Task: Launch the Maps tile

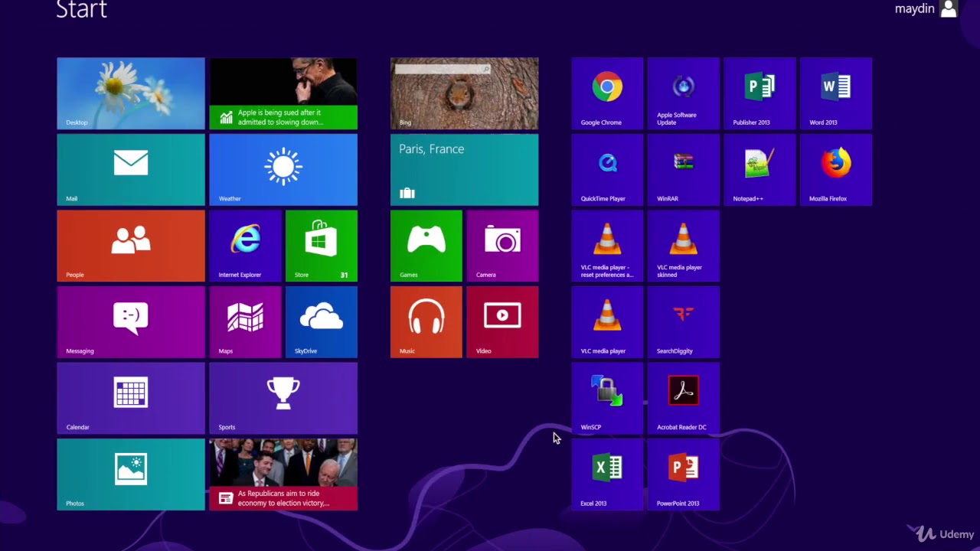Action: (246, 322)
